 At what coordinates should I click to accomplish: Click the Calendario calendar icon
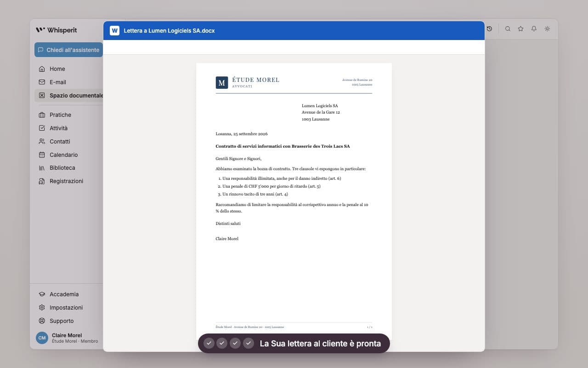point(42,155)
